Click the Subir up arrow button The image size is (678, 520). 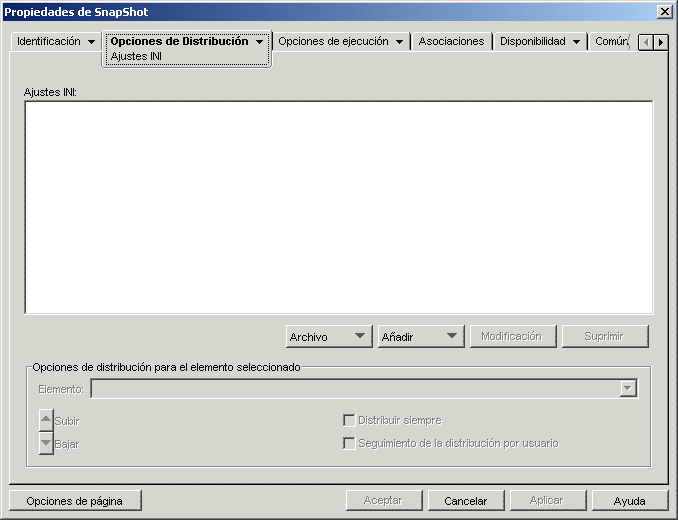(x=46, y=420)
